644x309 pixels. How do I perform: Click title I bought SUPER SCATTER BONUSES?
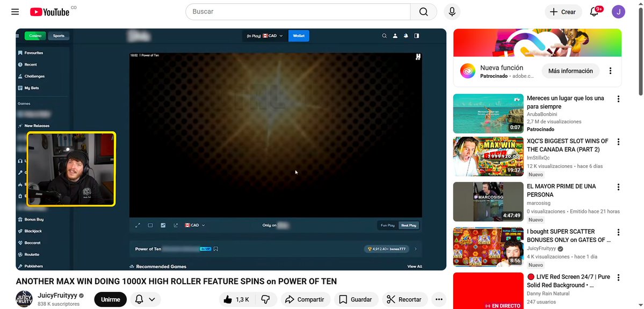pos(569,236)
